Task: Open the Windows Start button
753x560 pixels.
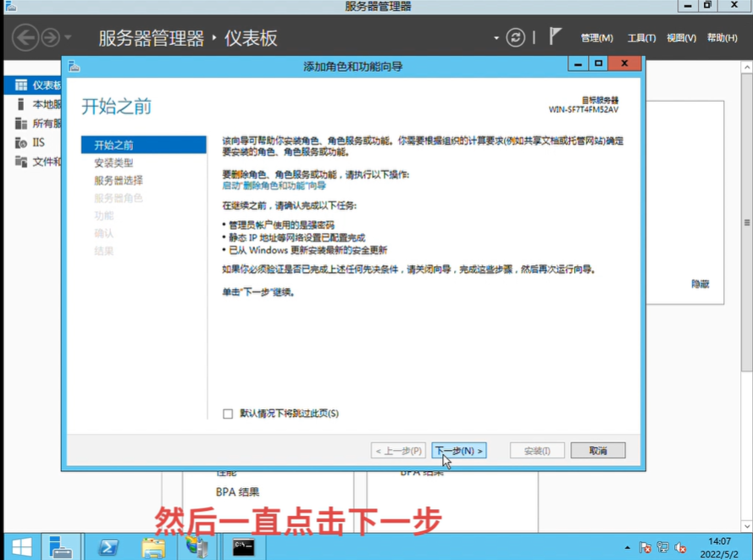Action: tap(22, 547)
